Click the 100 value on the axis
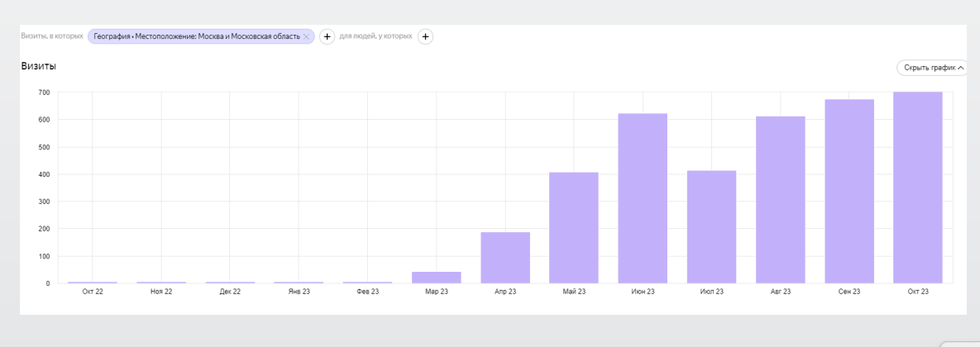This screenshot has width=980, height=347. pyautogui.click(x=43, y=256)
